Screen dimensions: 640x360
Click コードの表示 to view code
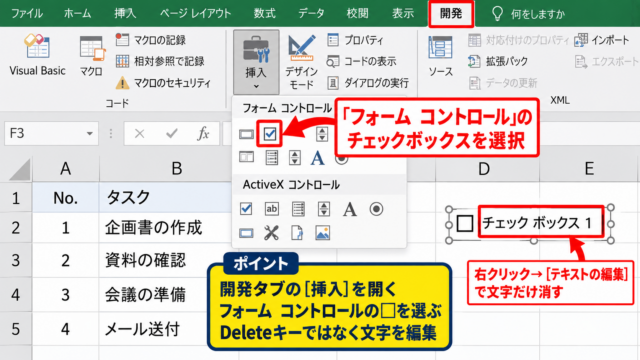click(x=361, y=61)
